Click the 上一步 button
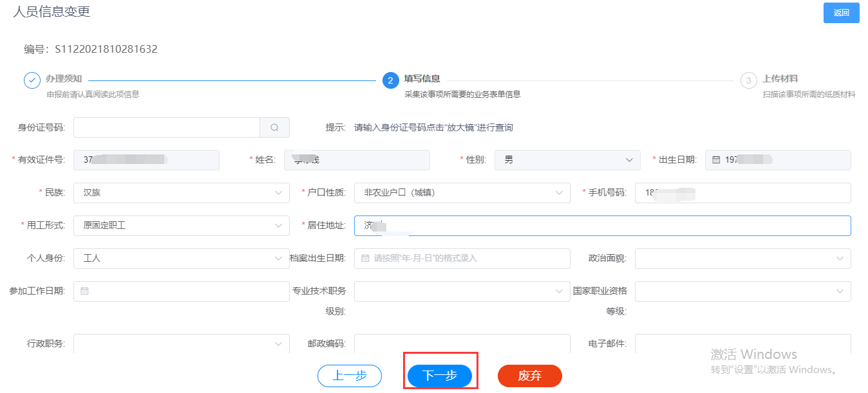This screenshot has width=868, height=393. coord(350,376)
